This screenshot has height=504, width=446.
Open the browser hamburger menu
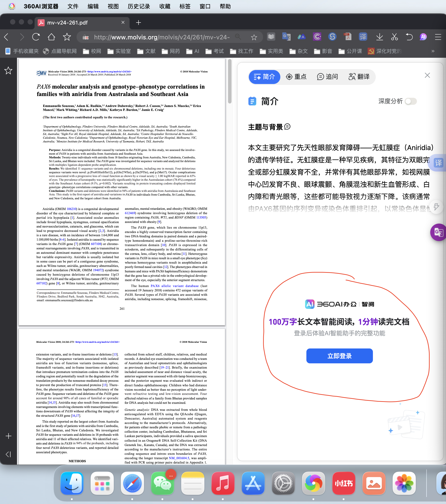(x=438, y=37)
